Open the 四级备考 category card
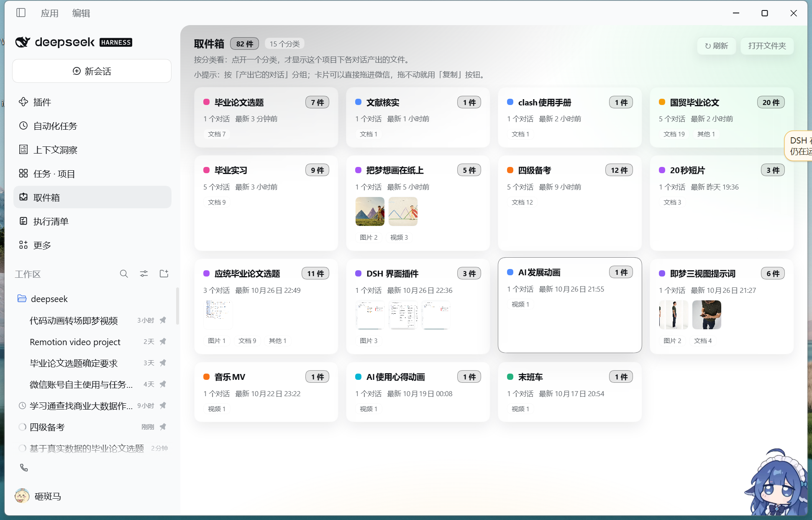 pyautogui.click(x=570, y=203)
